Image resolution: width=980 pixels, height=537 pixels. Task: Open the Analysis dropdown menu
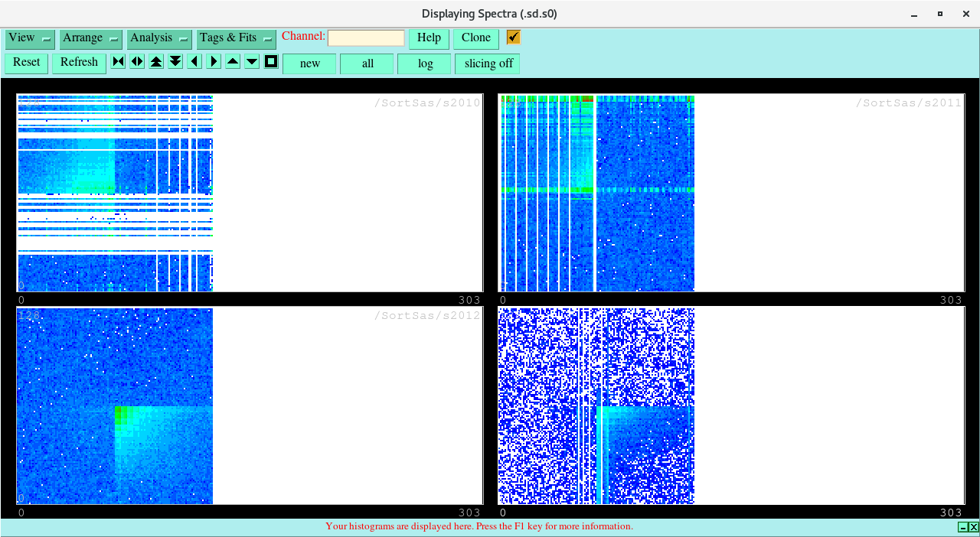pos(158,37)
